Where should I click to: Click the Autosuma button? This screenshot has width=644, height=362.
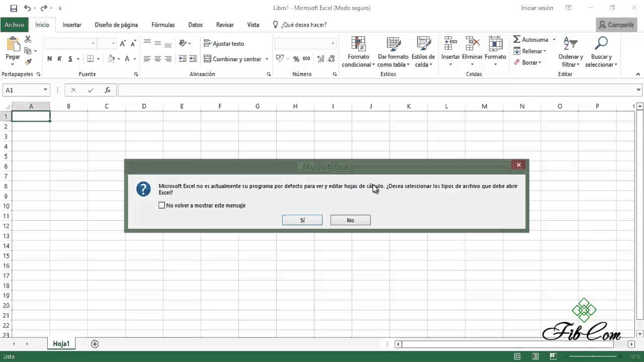[531, 40]
